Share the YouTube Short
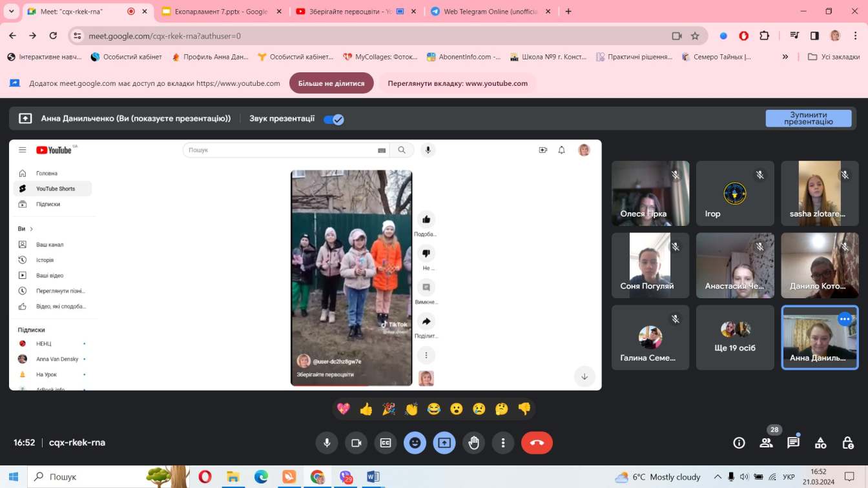 pos(426,321)
